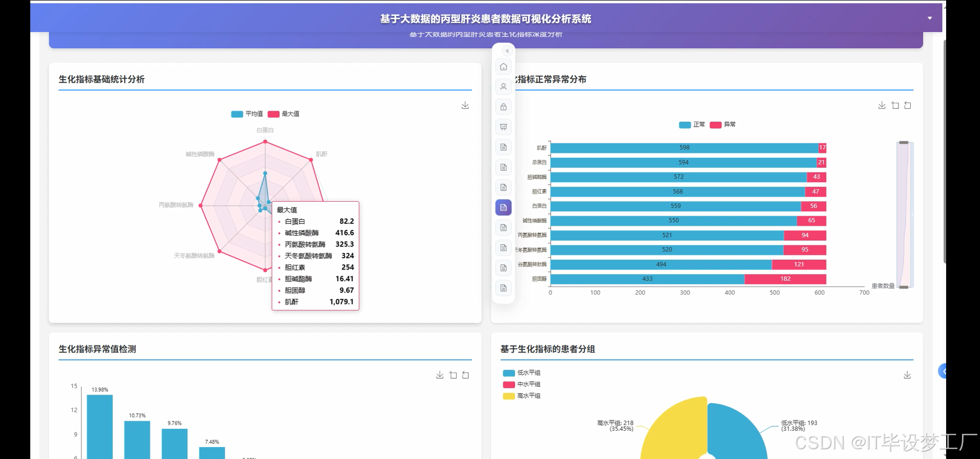980x459 pixels.
Task: Click the 天冬氨酸转氨酶 axis label on radar chart
Action: [x=194, y=256]
